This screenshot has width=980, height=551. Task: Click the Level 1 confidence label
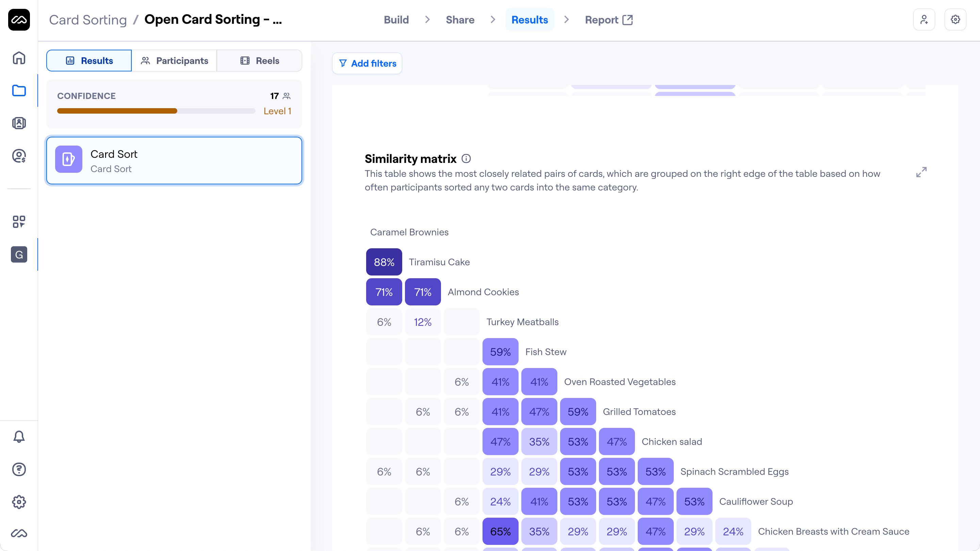pos(277,111)
